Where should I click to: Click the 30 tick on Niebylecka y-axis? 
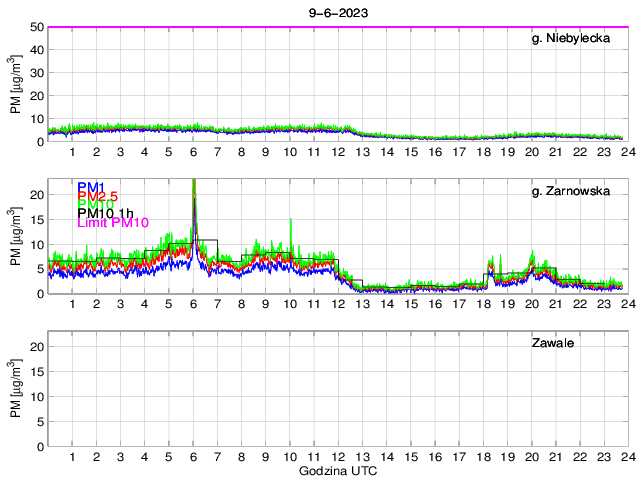pos(37,73)
